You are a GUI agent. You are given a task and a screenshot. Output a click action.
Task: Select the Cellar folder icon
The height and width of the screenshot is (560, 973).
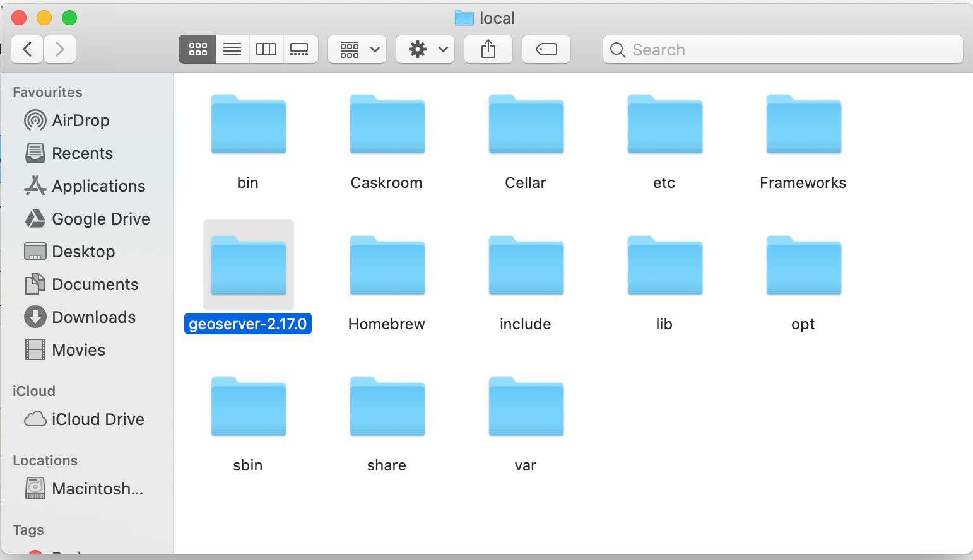526,124
